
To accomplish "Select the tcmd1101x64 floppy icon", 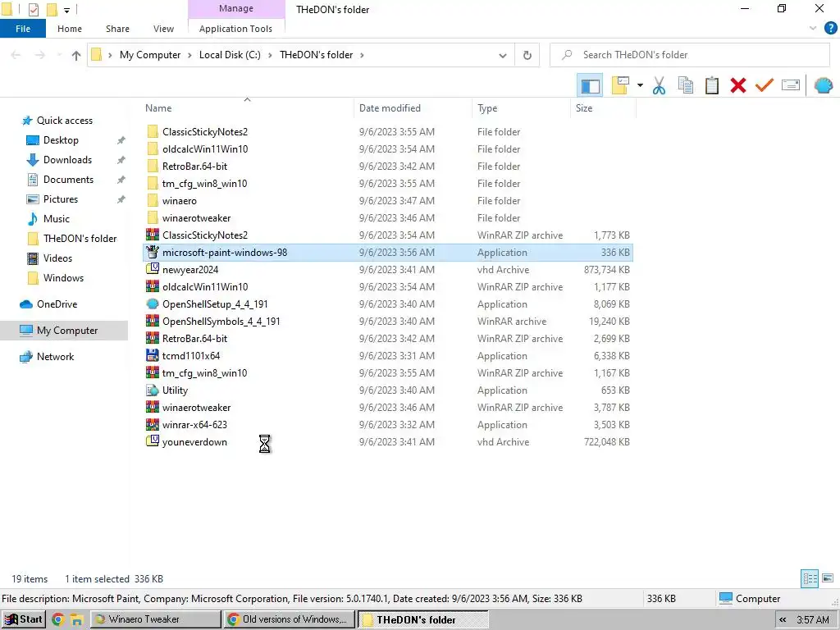I will point(153,356).
